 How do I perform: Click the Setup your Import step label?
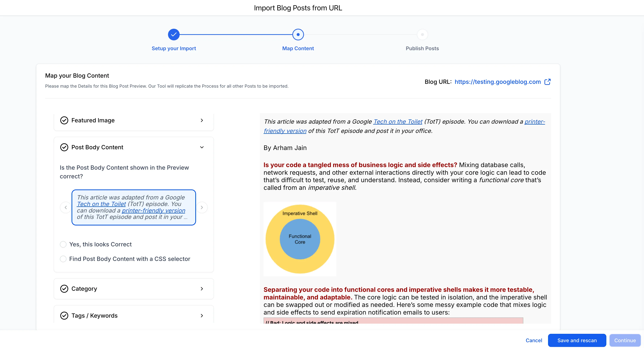click(x=174, y=48)
